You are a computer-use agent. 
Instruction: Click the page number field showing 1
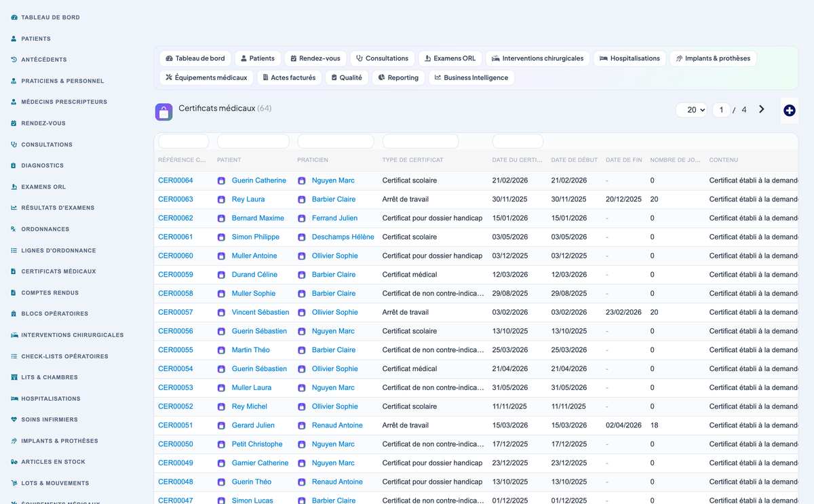pos(721,110)
